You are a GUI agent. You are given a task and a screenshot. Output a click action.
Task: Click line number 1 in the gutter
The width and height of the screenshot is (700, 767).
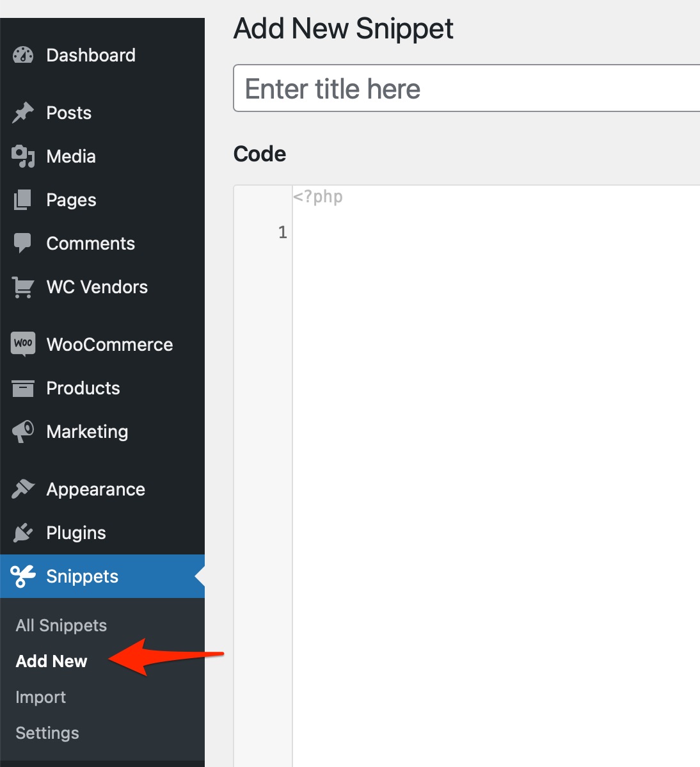click(283, 232)
